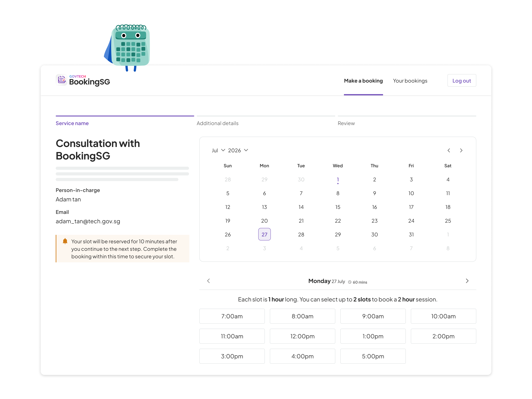Viewport: 532px width, 399px height.
Task: Click greyed-out date 8 of August
Action: tap(448, 248)
